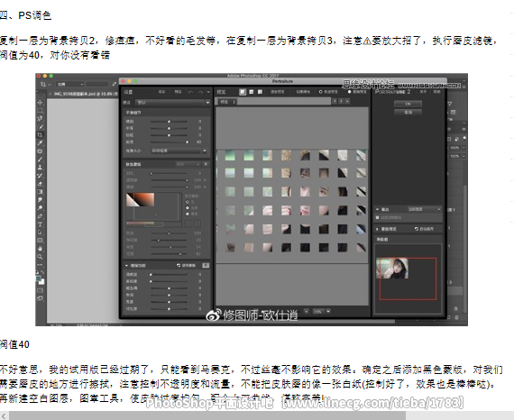This screenshot has width=514, height=420.
Task: Select the black show-mask radio option
Action: 188,214
